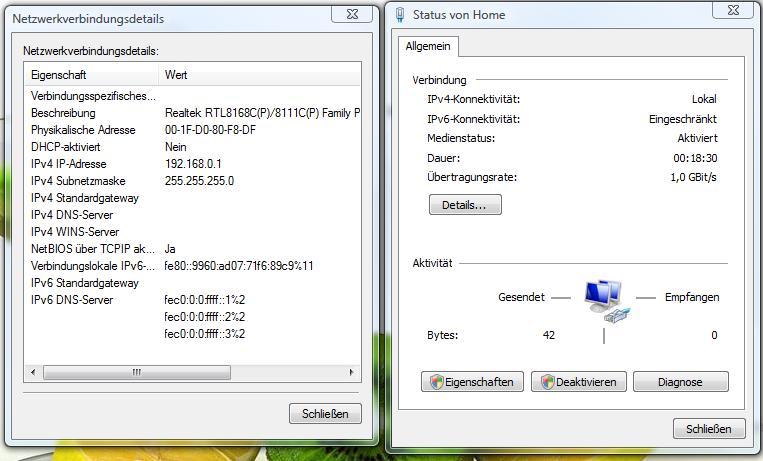Click the Eigenschaft column header
The image size is (763, 461).
pyautogui.click(x=91, y=75)
